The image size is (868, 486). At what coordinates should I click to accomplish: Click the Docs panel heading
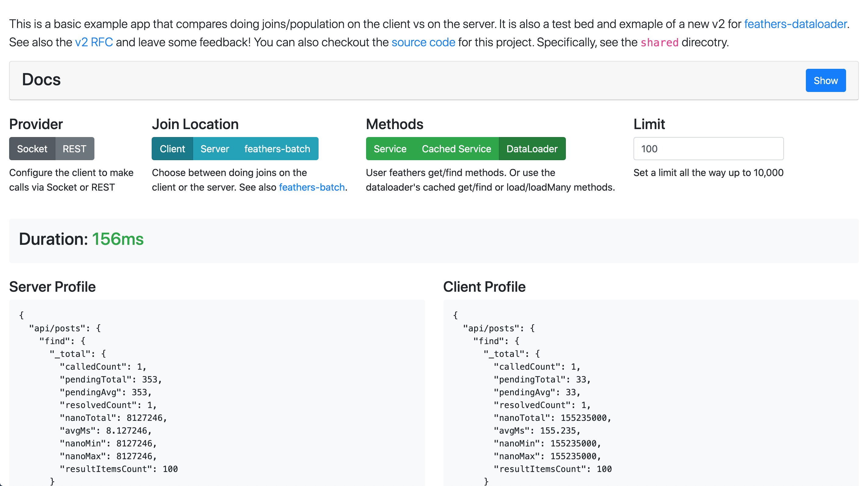click(41, 80)
